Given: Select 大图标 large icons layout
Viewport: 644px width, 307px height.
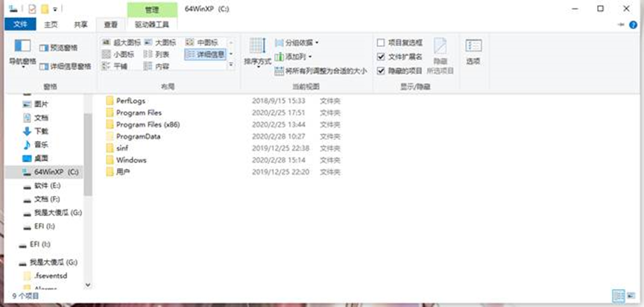Looking at the screenshot, I should (x=160, y=42).
